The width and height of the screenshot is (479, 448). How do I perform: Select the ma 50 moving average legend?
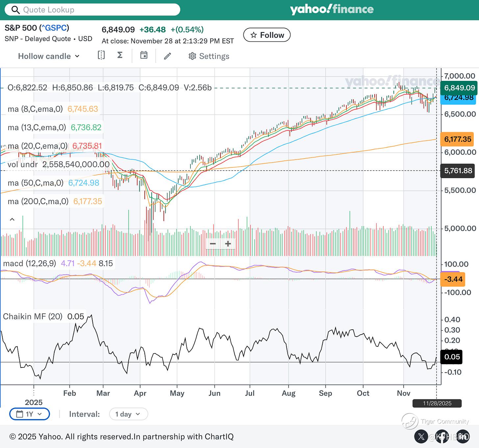(36, 183)
